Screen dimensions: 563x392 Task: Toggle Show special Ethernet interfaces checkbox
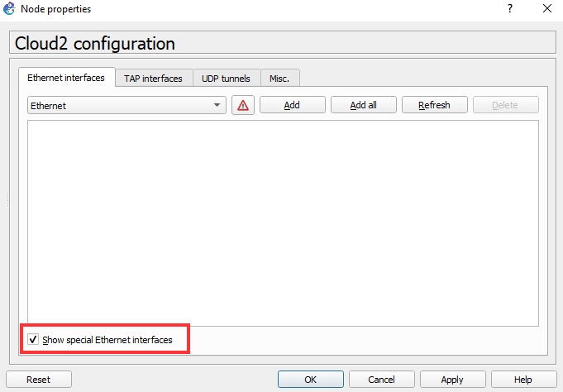tap(33, 339)
